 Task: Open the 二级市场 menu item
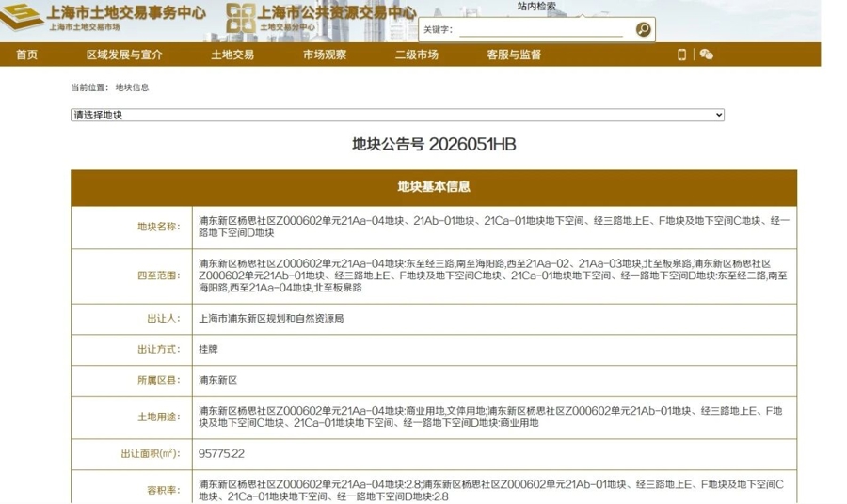(x=417, y=55)
